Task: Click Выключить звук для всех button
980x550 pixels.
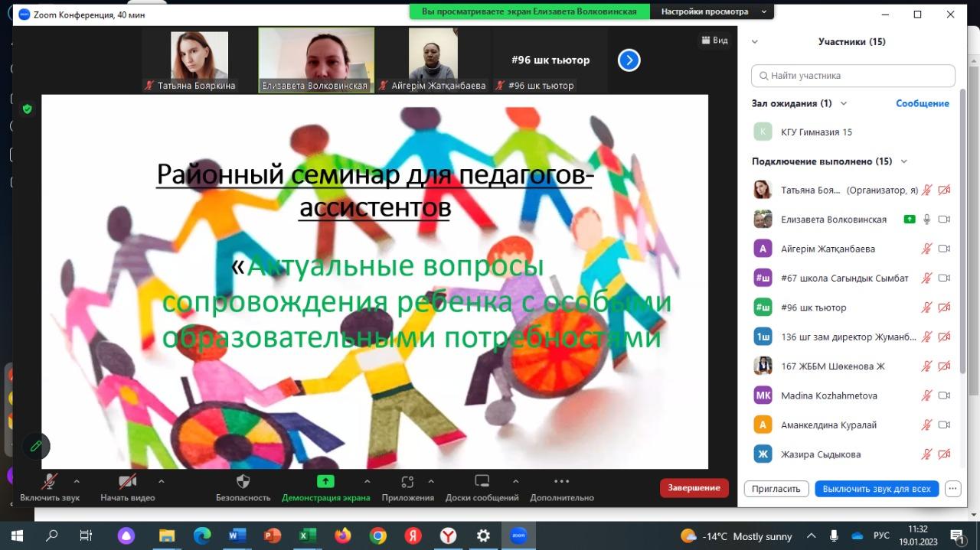Action: click(x=876, y=489)
